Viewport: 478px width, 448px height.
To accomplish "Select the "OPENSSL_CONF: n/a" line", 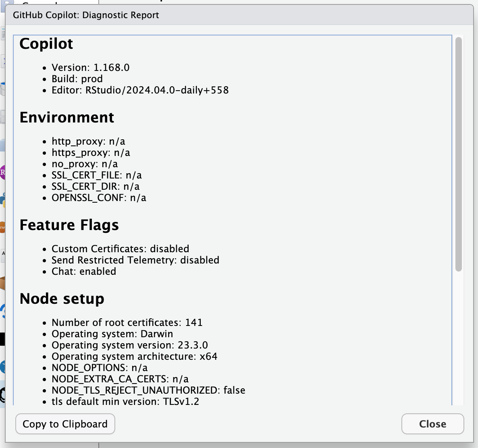I will [x=99, y=198].
